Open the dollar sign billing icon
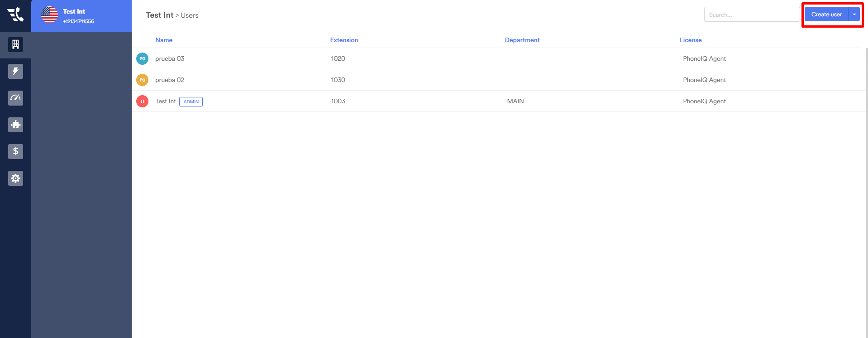 tap(15, 151)
